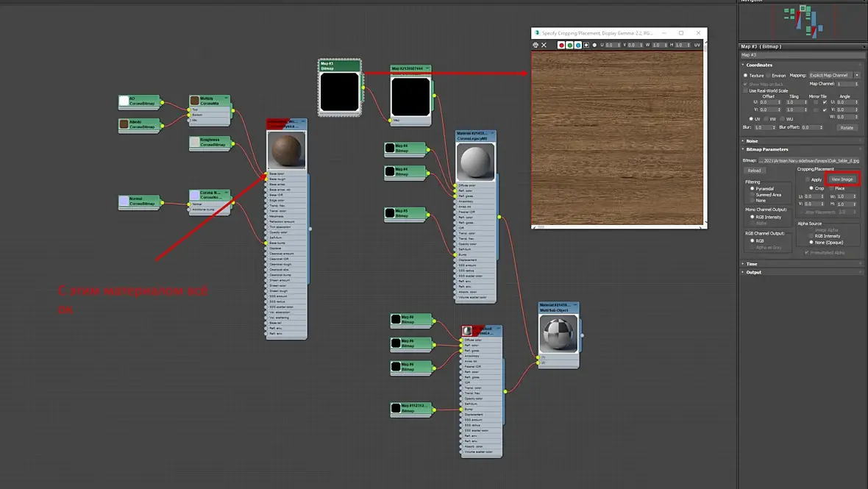Click the clear X icon in crop toolbar
The height and width of the screenshot is (489, 868).
tap(544, 45)
